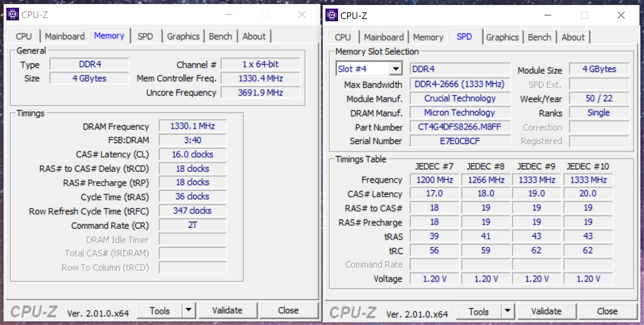Screen dimensions: 644x325
Task: Click JEDEC #10 CAS# Latency 20.0
Action: (588, 194)
